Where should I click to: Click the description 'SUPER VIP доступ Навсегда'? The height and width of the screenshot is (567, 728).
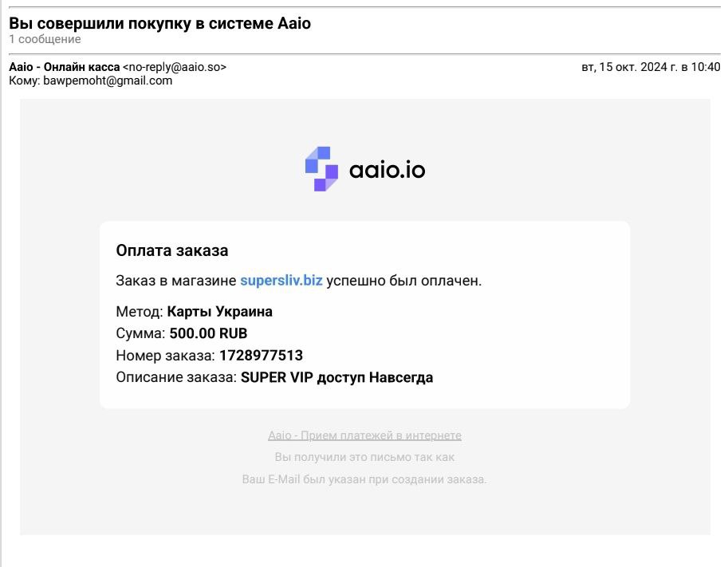pyautogui.click(x=336, y=377)
